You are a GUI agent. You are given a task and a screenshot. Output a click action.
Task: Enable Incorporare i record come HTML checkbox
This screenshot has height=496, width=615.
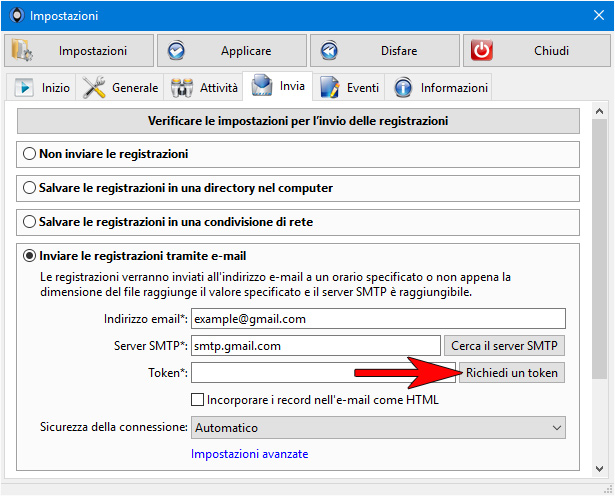197,400
